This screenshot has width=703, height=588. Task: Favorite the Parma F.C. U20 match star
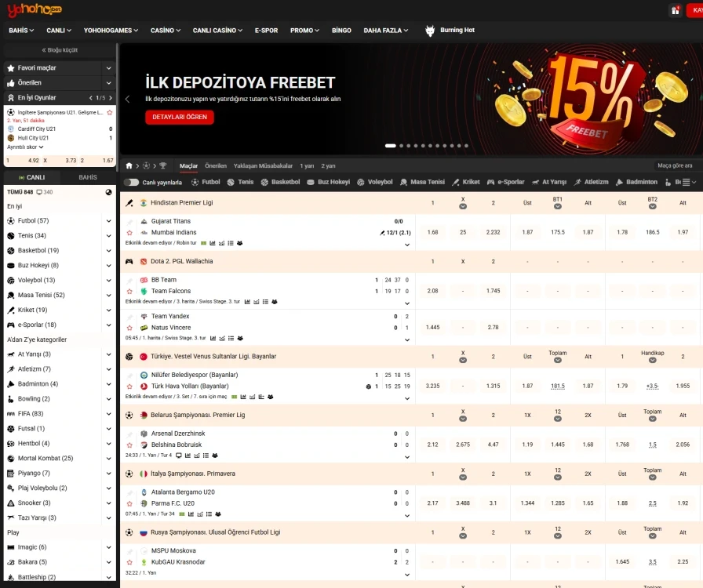(x=129, y=504)
